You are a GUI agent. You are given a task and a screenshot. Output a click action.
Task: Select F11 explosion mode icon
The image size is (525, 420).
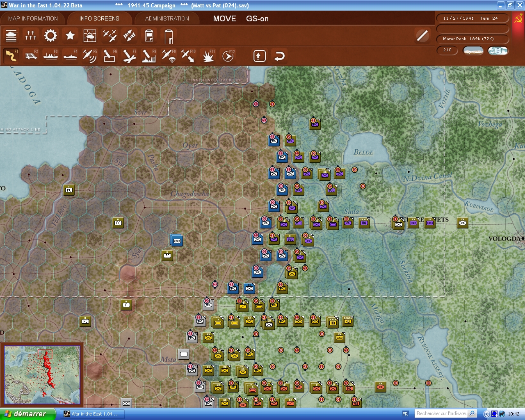click(208, 56)
